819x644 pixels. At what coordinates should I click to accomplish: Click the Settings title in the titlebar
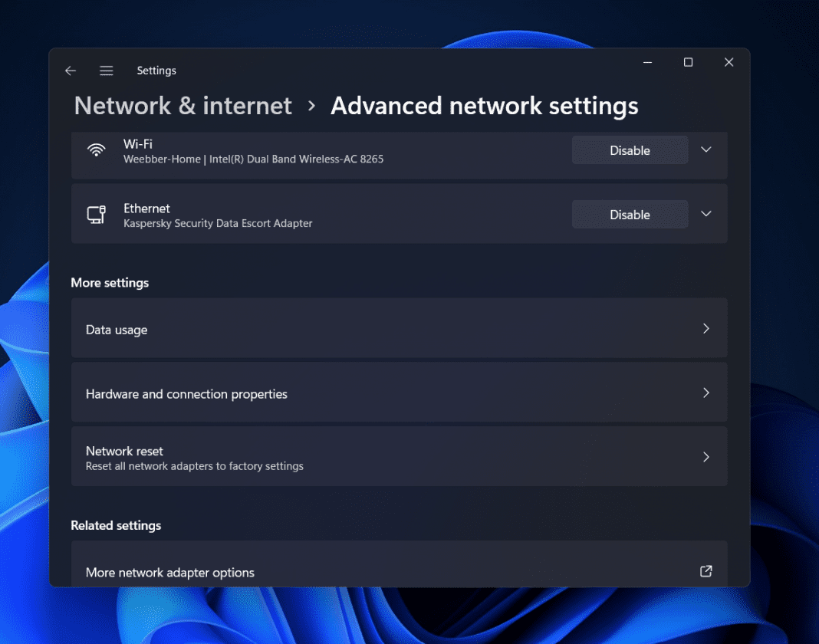156,70
